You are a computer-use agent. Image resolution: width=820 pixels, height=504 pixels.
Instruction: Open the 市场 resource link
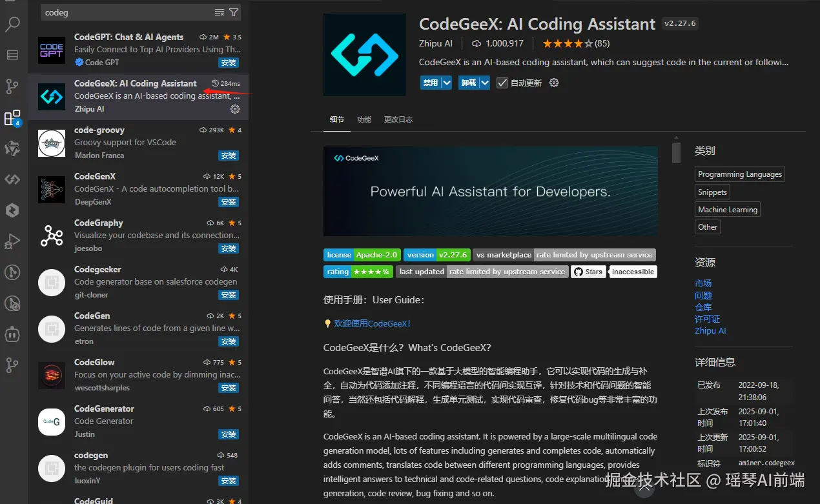[703, 283]
